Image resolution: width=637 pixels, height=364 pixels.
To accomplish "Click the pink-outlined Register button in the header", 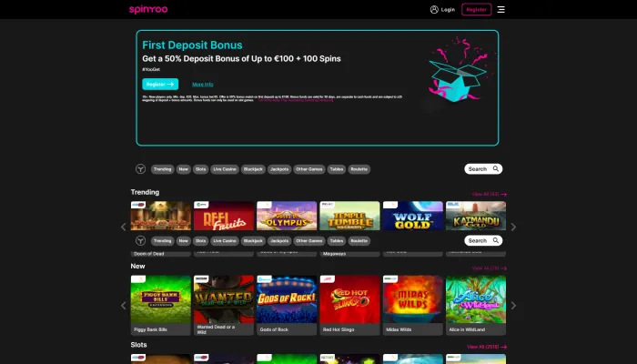I will point(476,9).
